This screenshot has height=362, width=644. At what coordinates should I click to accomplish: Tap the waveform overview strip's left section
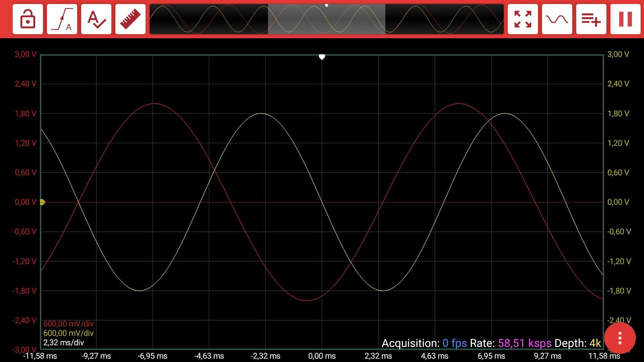[x=209, y=19]
